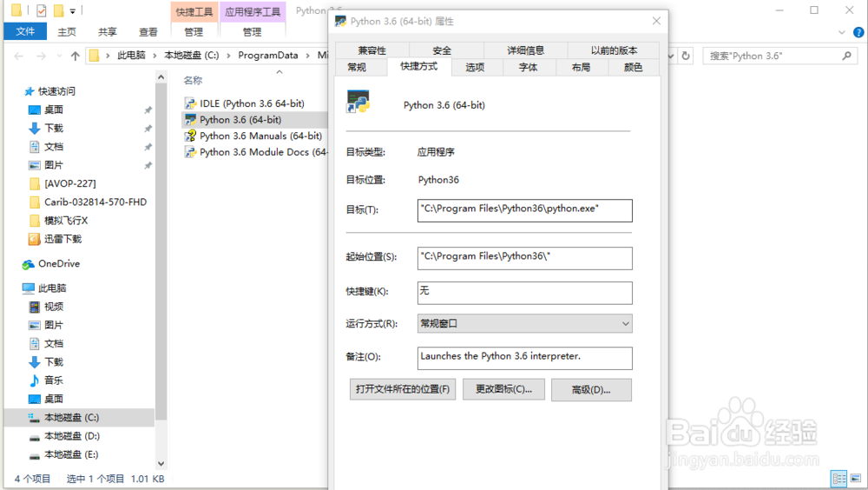Go up one folder level
Image resolution: width=868 pixels, height=490 pixels.
(76, 56)
